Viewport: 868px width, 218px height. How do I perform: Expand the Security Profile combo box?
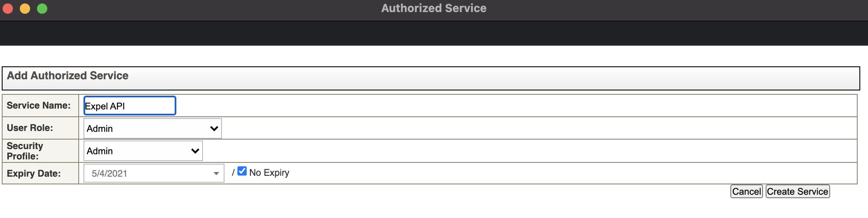pyautogui.click(x=143, y=151)
